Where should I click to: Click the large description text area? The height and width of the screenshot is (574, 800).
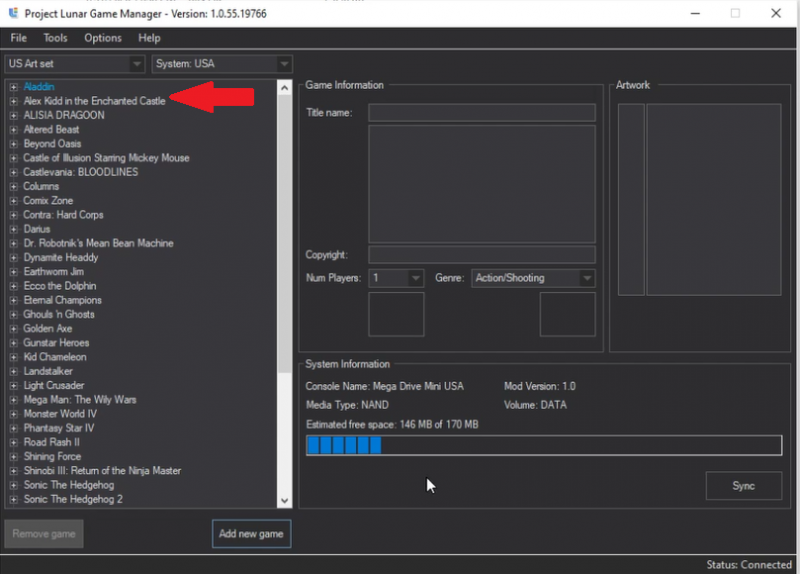pos(482,184)
